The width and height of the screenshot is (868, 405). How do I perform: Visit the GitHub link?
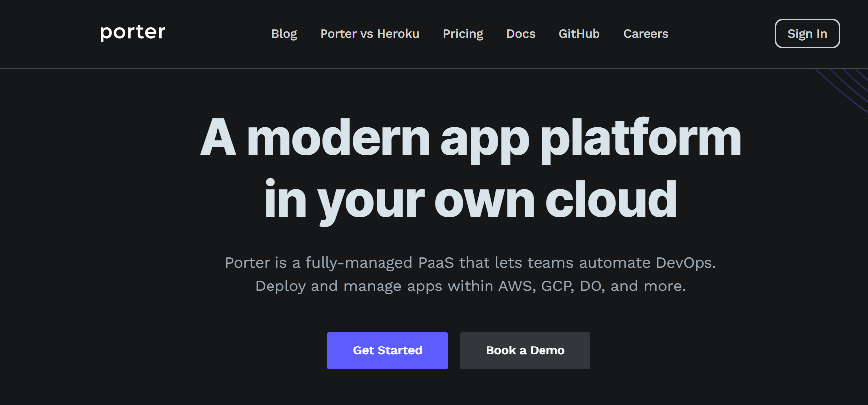coord(579,34)
